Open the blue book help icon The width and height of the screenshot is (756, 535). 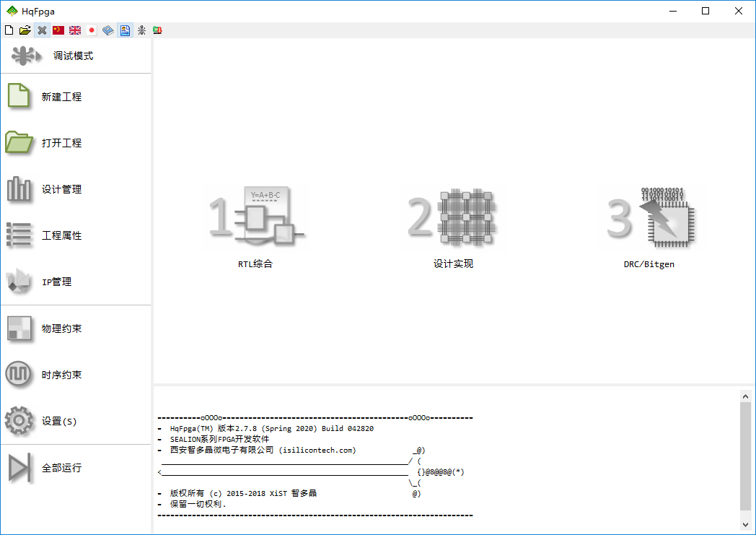coord(108,30)
